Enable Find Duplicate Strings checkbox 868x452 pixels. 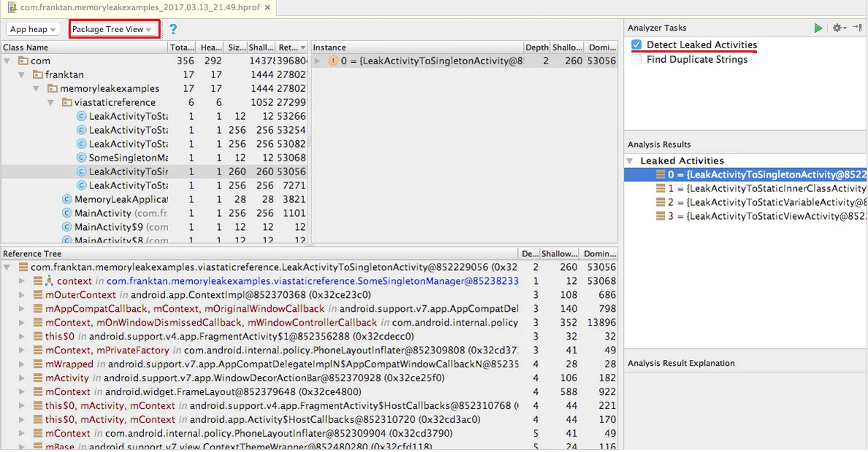coord(636,60)
